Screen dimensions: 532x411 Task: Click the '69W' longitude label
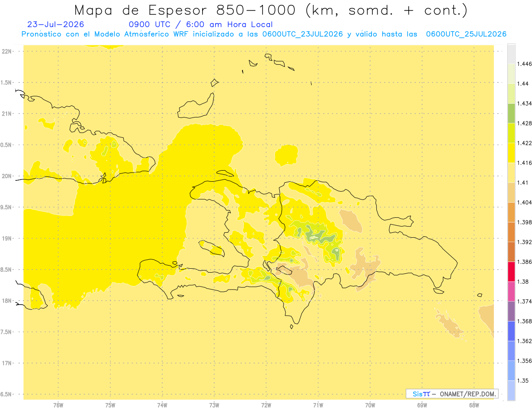click(422, 405)
